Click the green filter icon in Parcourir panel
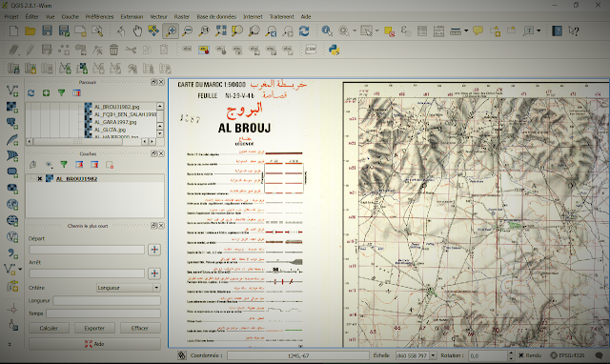The image size is (610, 364). click(61, 93)
